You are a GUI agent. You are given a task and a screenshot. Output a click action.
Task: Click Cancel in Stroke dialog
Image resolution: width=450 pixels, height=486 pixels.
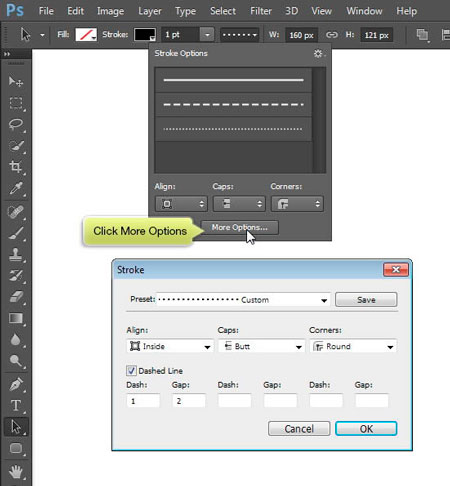coord(299,429)
